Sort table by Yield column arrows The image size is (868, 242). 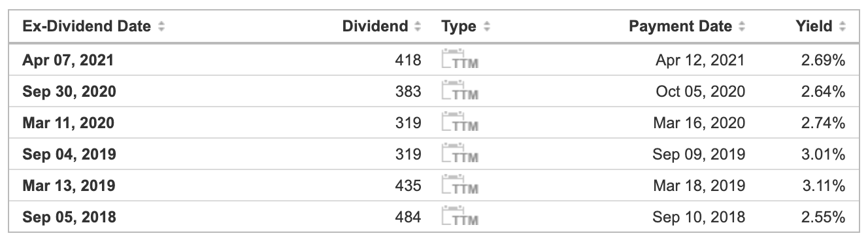(842, 27)
